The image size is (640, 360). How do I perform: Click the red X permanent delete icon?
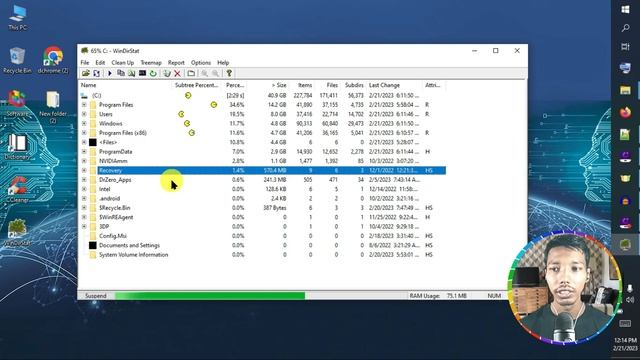point(177,73)
